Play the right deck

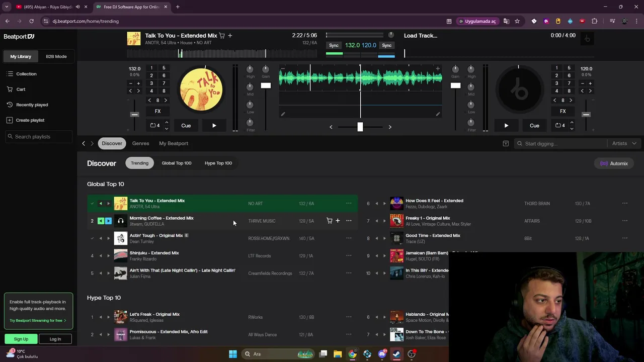(x=506, y=126)
